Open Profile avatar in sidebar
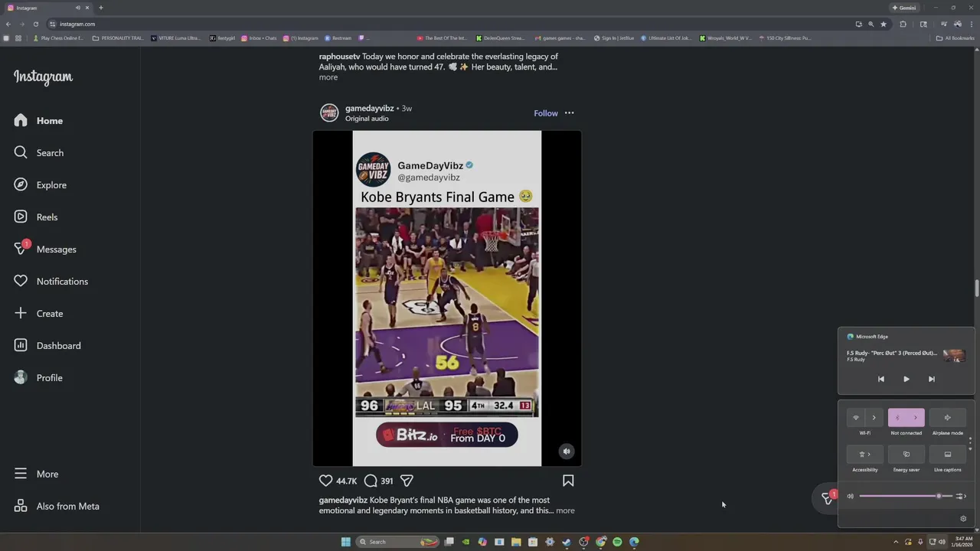Viewport: 980px width, 551px height. tap(38, 377)
